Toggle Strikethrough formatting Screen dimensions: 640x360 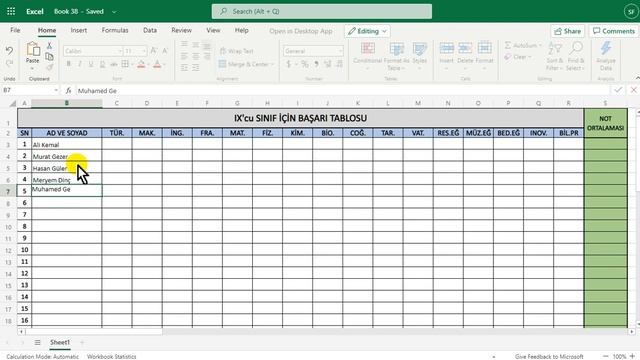[x=114, y=64]
